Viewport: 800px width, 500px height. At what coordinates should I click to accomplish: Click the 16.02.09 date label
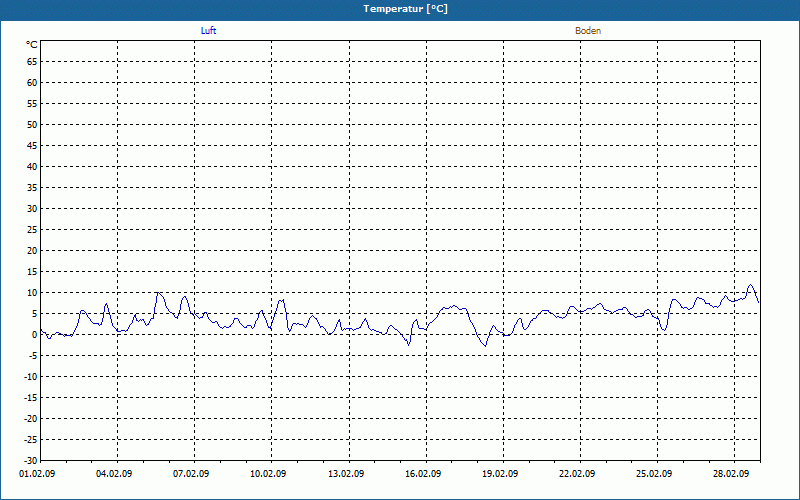point(423,474)
